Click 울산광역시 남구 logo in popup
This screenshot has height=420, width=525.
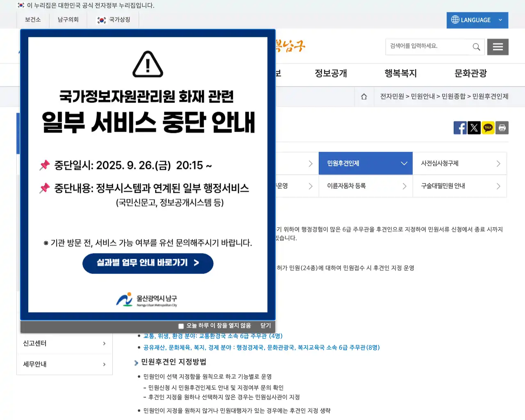tap(146, 300)
